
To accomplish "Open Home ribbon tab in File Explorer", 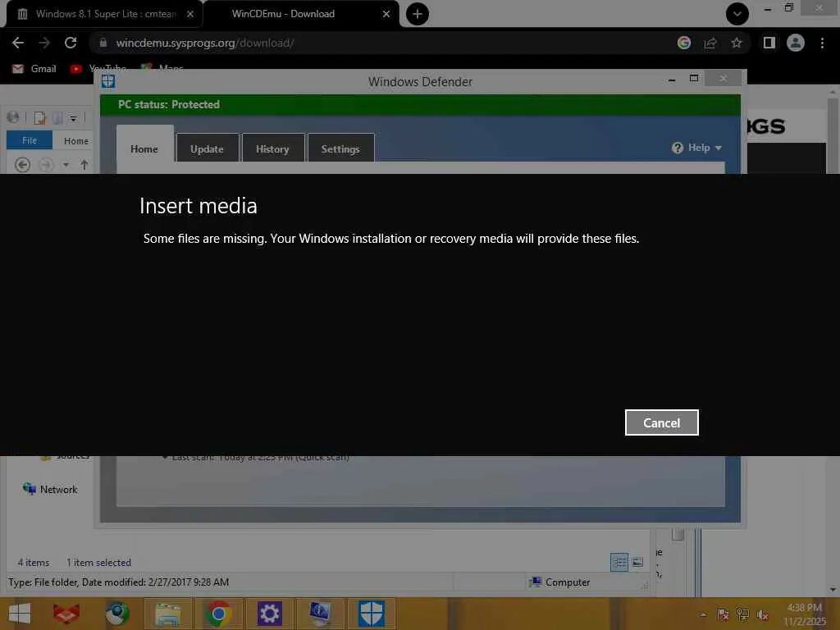I will [76, 141].
